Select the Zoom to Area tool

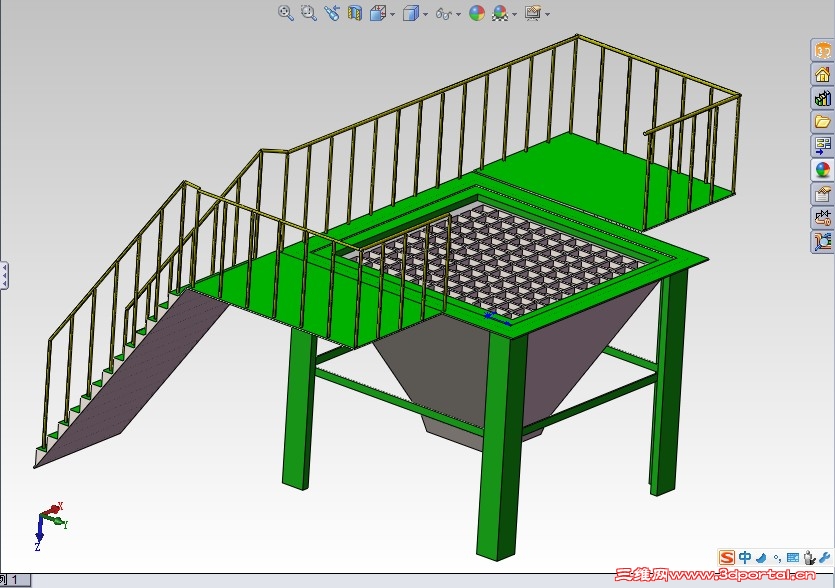point(309,13)
